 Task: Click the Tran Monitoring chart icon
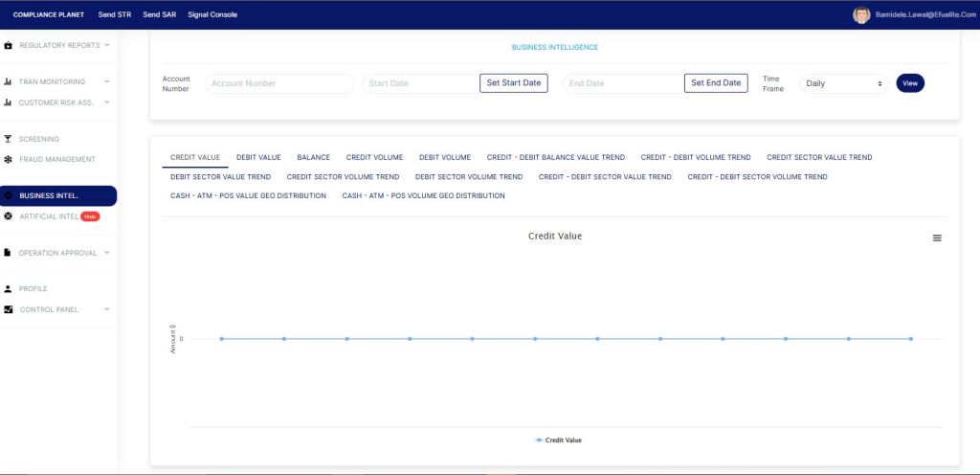coord(9,82)
